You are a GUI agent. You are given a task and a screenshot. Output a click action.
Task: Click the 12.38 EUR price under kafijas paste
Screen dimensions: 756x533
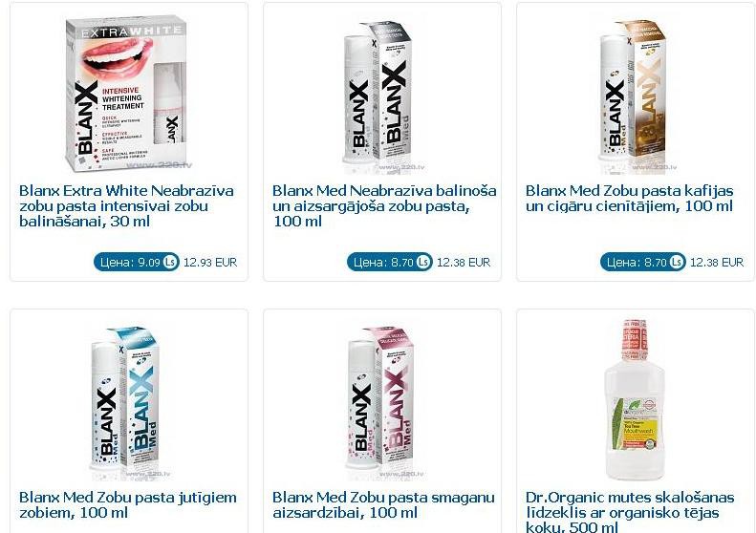coord(717,262)
